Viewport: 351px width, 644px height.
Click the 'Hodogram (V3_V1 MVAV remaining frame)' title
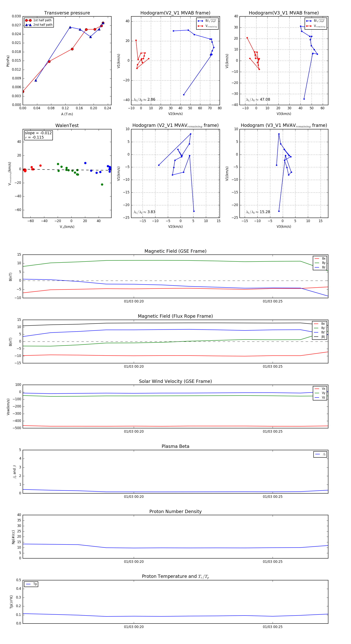click(x=284, y=125)
